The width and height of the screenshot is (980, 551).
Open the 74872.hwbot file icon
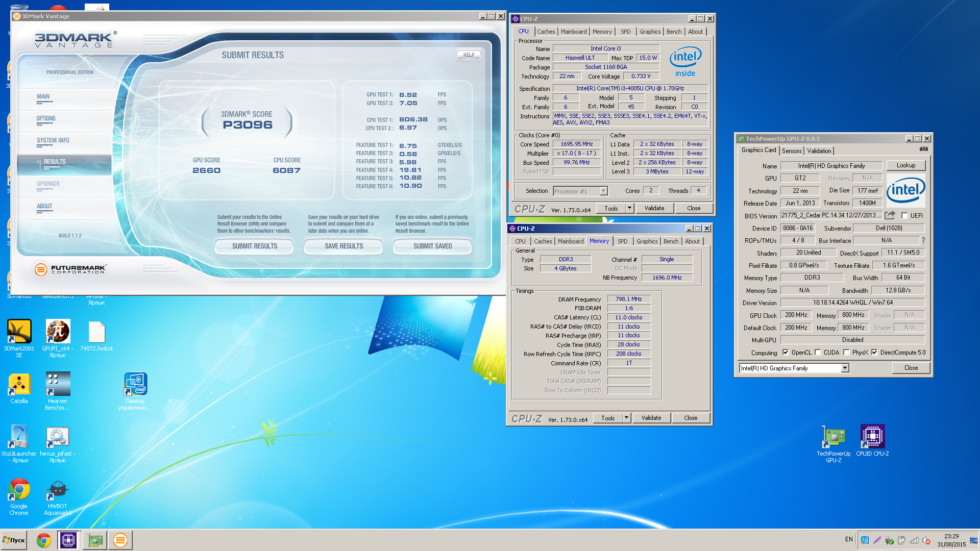[96, 337]
